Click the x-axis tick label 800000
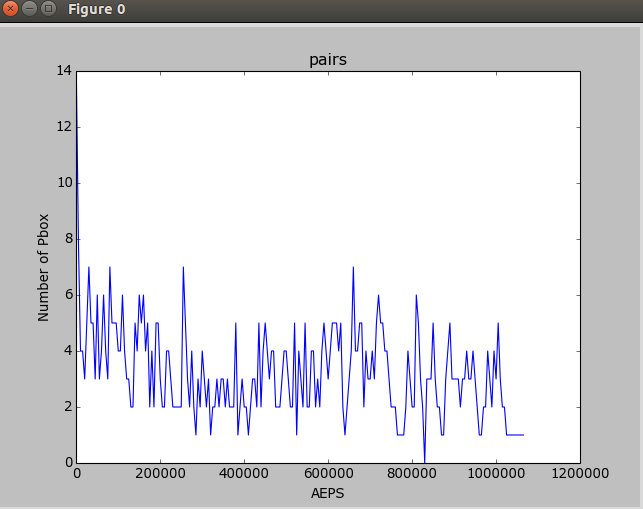Viewport: 643px width, 509px height. 411,474
